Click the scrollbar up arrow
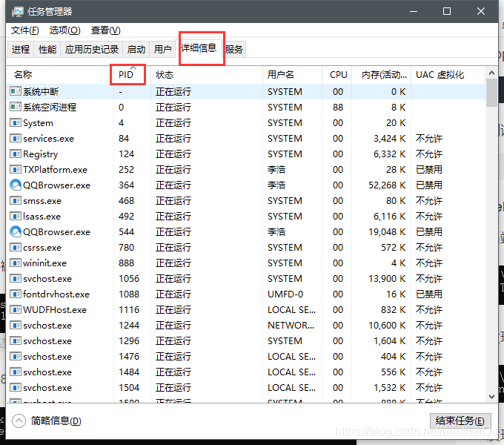This screenshot has width=504, height=445. click(x=491, y=73)
